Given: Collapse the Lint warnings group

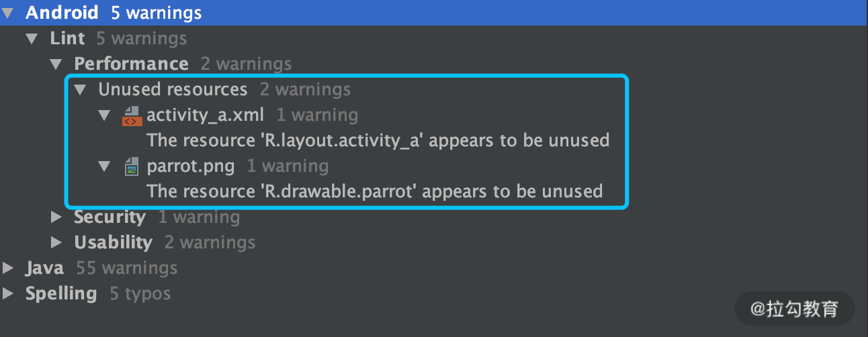Looking at the screenshot, I should pos(32,39).
